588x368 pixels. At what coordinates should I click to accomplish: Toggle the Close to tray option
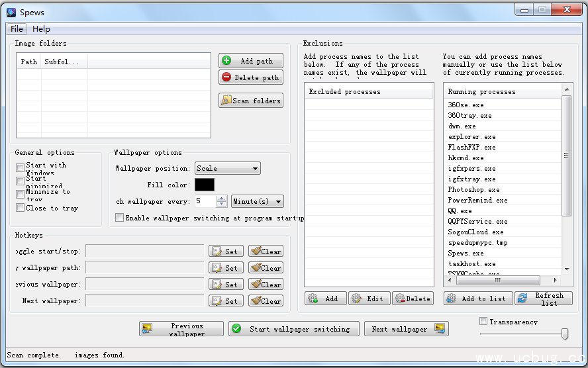click(x=21, y=208)
